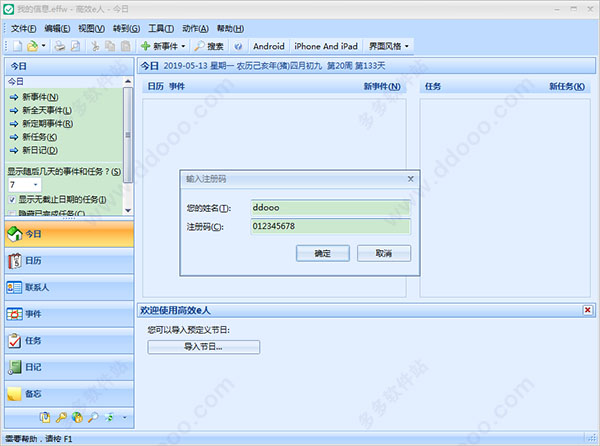Click 新事件(N) in the sidebar
600x446 pixels.
[x=40, y=97]
